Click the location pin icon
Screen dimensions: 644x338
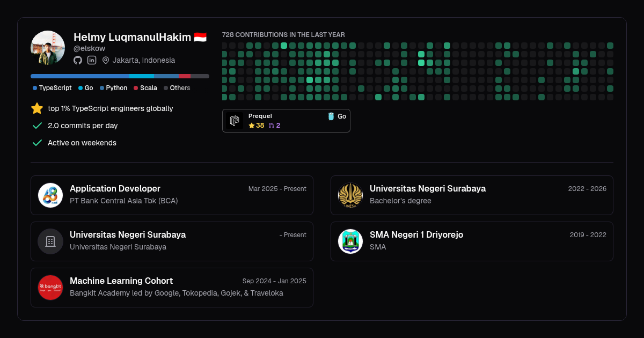106,60
